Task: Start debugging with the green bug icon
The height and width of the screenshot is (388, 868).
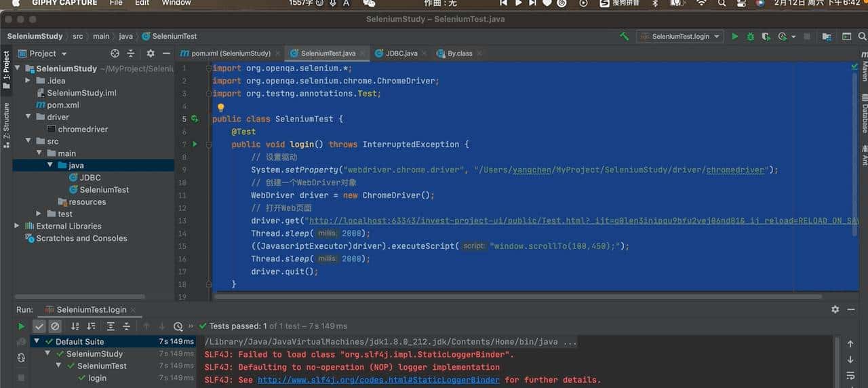Action: (750, 37)
